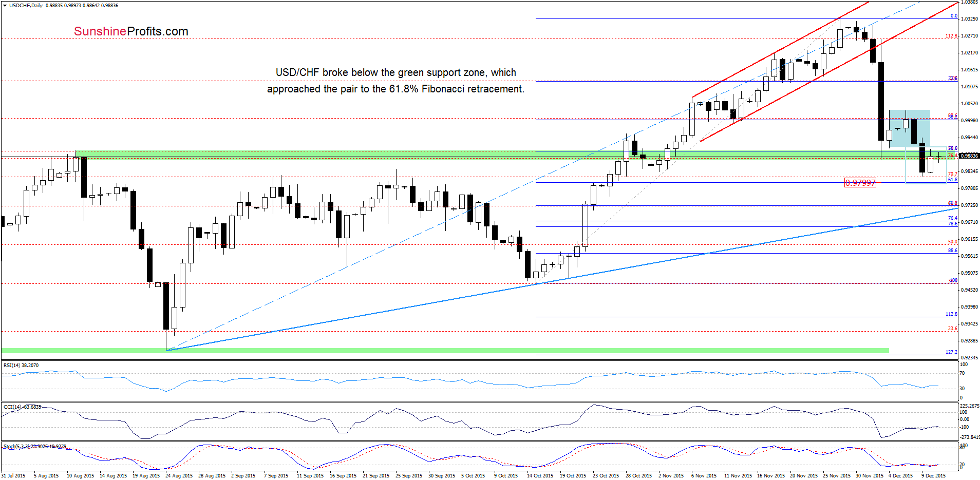Click the Stoch(5,3,3) indicator label
The width and height of the screenshot is (980, 480).
[35, 447]
